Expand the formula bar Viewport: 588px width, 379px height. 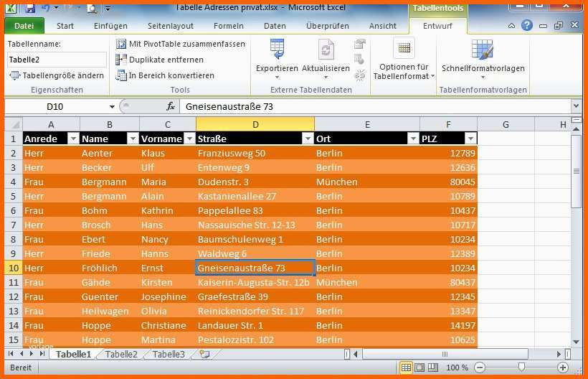pos(577,106)
